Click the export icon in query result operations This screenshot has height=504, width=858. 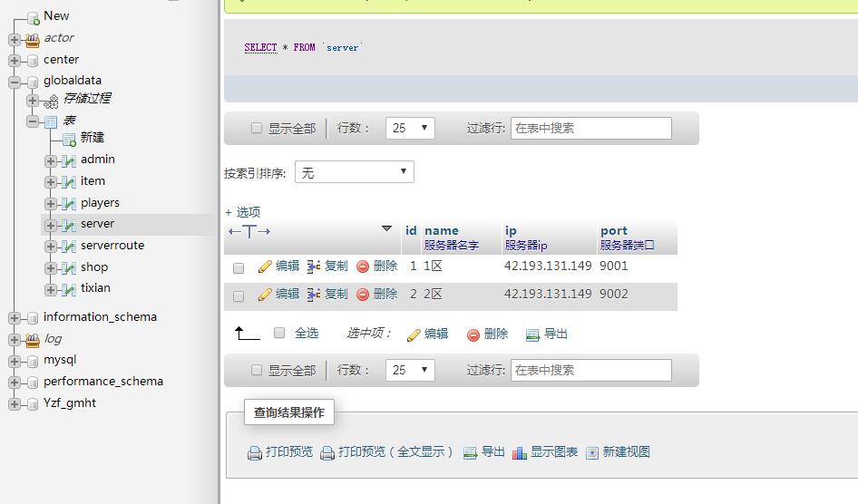[x=470, y=452]
